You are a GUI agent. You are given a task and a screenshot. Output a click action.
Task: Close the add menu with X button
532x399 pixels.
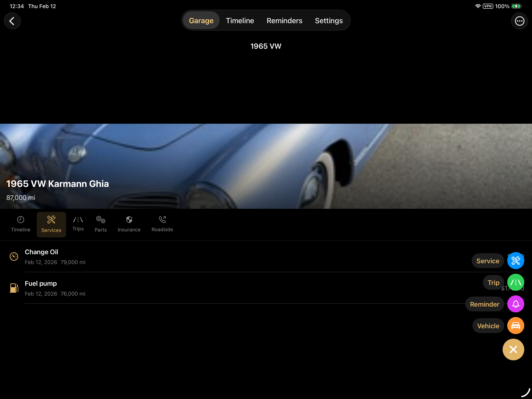tap(513, 350)
